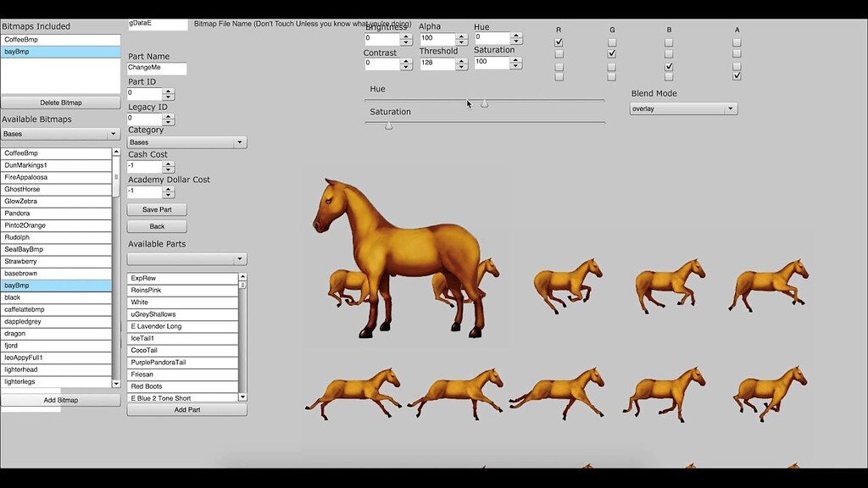This screenshot has width=868, height=488.
Task: Click the Add Bitmap button
Action: [x=59, y=399]
